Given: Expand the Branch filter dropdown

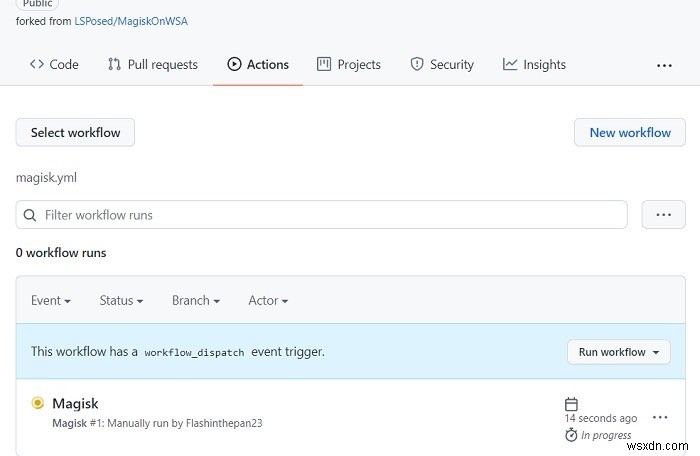Looking at the screenshot, I should [196, 301].
